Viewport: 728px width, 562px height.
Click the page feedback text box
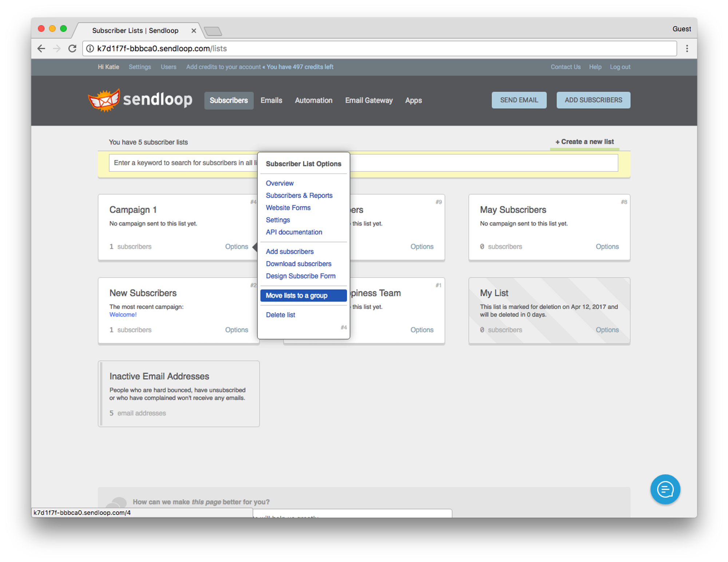352,514
